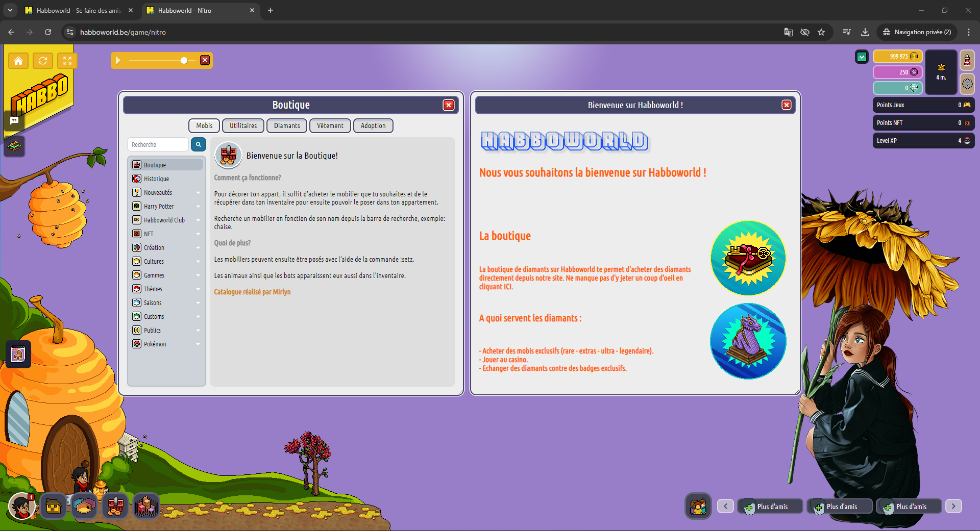The image size is (980, 531).
Task: Open the Google Translate page icon
Action: tap(789, 32)
